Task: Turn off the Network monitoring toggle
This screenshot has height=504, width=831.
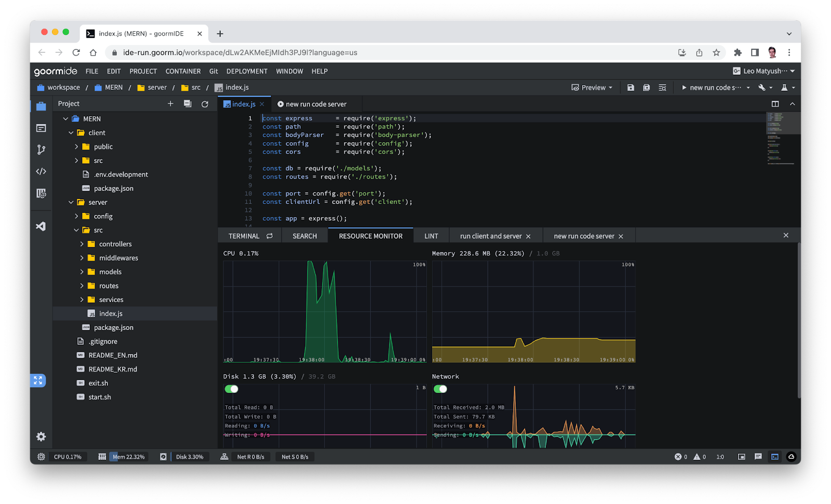Action: (x=440, y=389)
